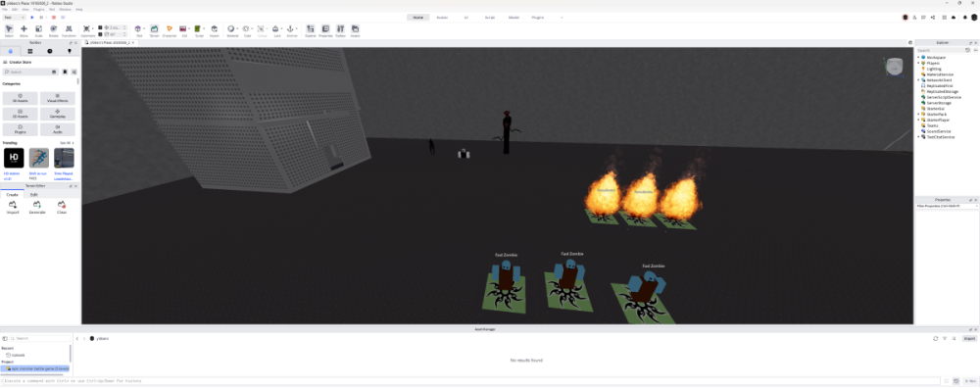Open the GUI insert tool
Screen dimensions: 980x389
coord(184,31)
